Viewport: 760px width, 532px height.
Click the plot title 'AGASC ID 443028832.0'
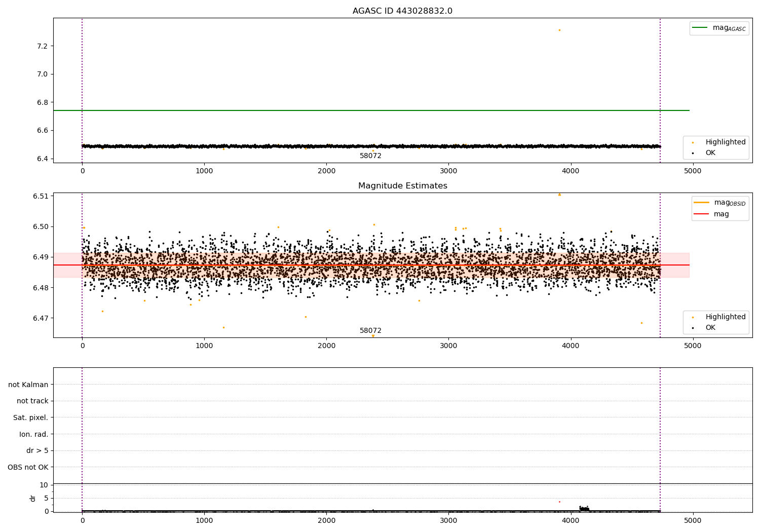click(x=402, y=11)
